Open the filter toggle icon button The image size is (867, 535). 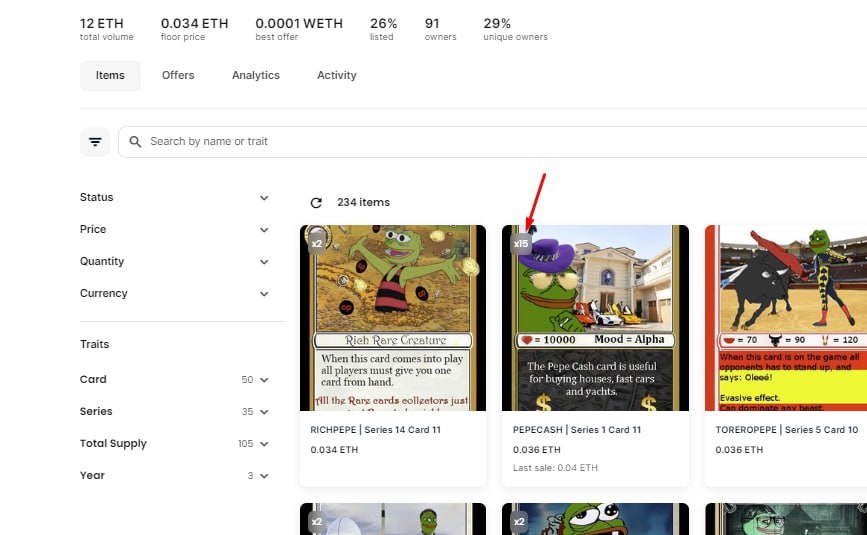[x=95, y=142]
